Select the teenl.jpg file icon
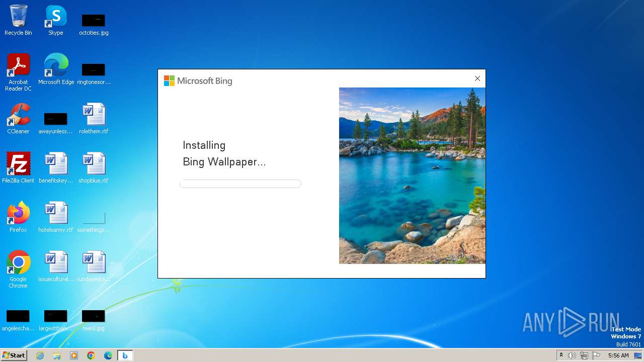The height and width of the screenshot is (362, 644). (94, 320)
